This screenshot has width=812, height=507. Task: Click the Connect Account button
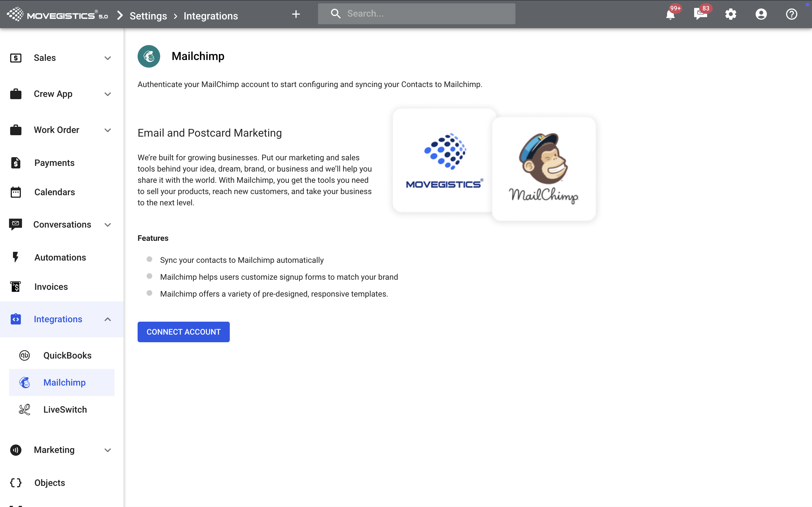(x=184, y=332)
